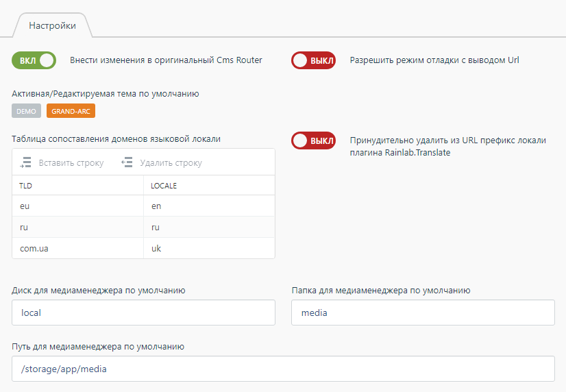Select the 'com.ua' TLD cell
Viewport: 566px width, 392px height.
[x=78, y=248]
